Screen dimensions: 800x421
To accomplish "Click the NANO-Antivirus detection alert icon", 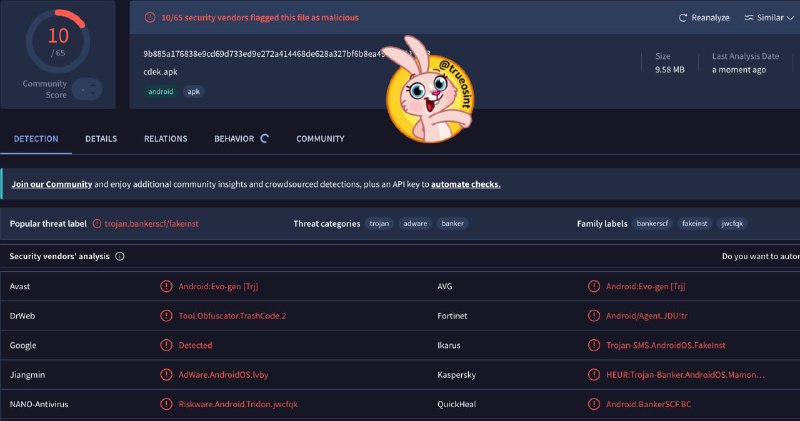I will point(166,404).
